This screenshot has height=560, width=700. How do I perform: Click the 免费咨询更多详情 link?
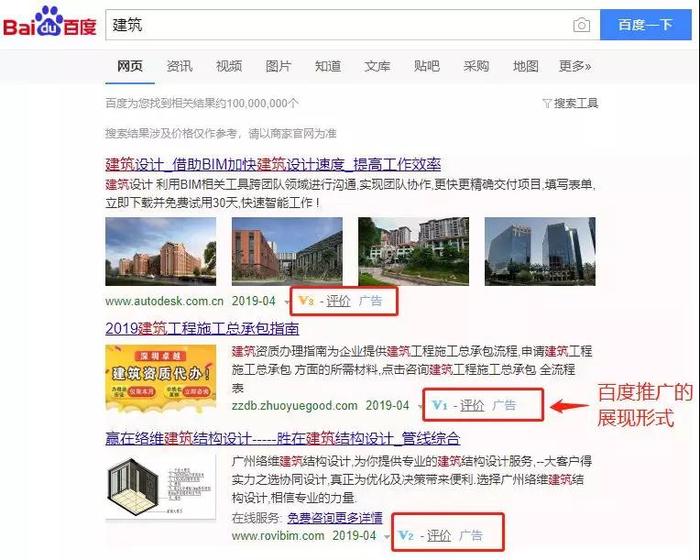point(335,518)
